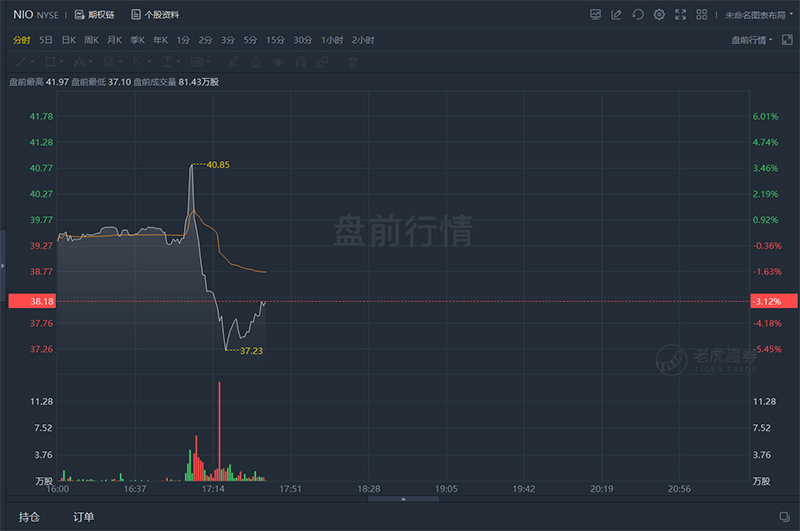
Task: Open the 持仓 positions tab
Action: [29, 517]
